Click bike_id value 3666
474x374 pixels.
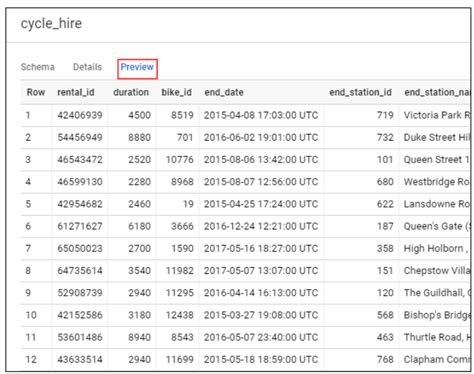click(x=182, y=226)
